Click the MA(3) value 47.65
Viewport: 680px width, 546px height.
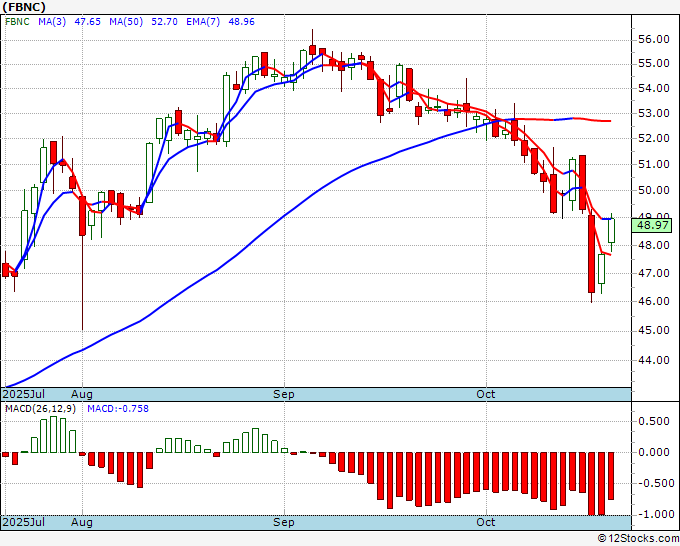pyautogui.click(x=88, y=22)
